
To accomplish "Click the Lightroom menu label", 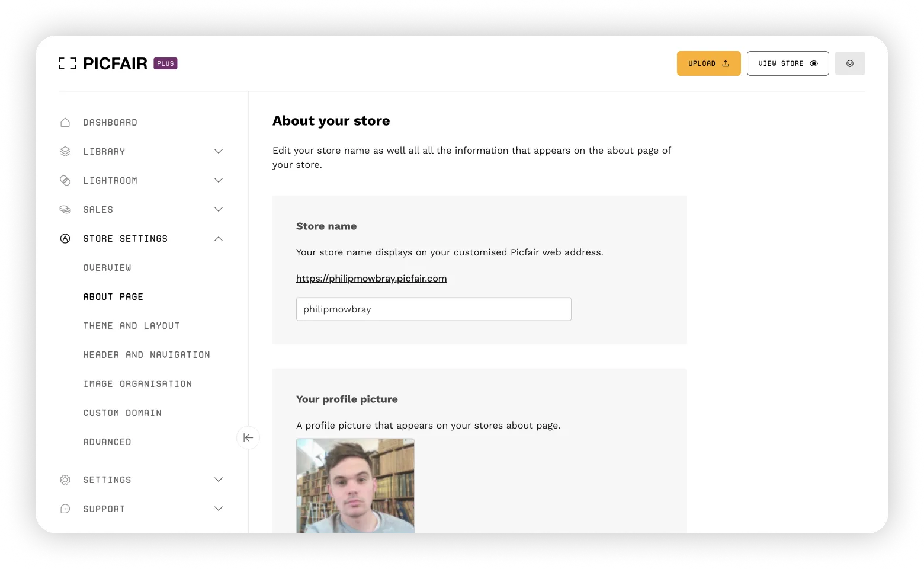I will click(110, 181).
